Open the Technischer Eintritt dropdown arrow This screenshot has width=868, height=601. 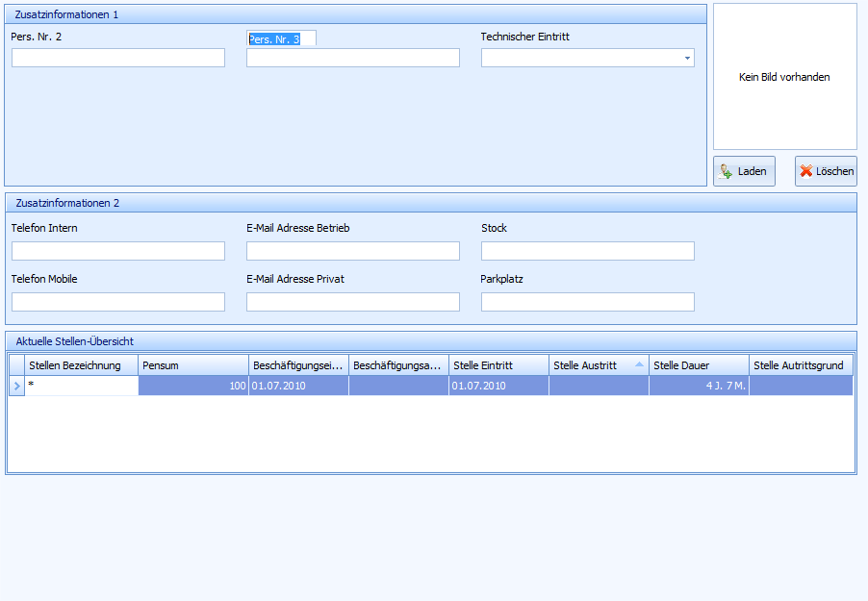687,58
